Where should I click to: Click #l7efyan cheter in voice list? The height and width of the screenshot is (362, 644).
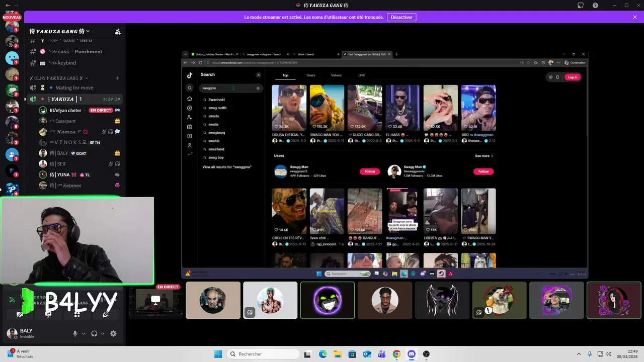(80, 110)
